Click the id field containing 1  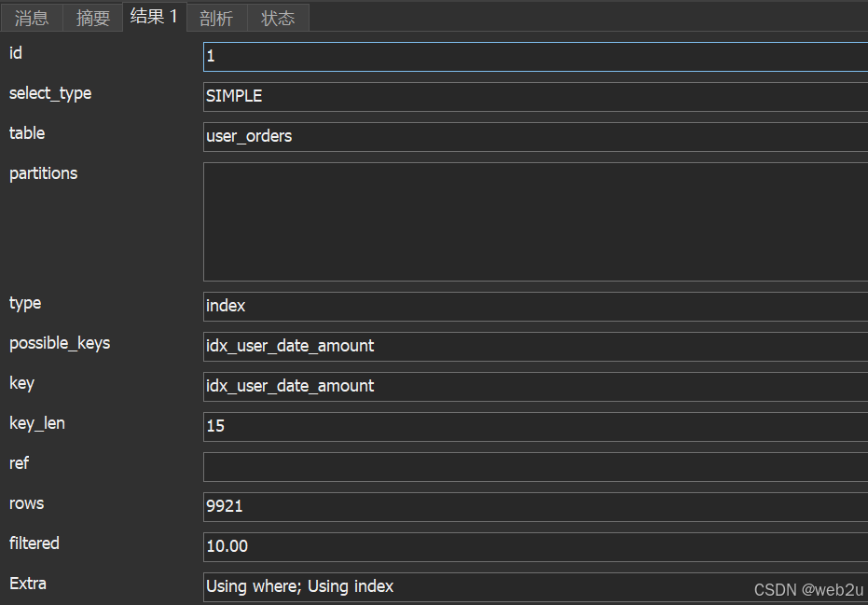tap(534, 57)
